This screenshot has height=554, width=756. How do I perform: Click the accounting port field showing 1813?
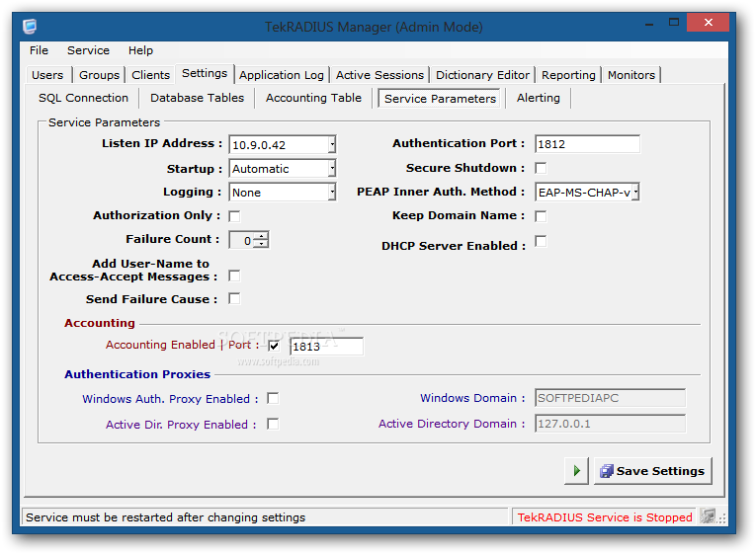pyautogui.click(x=326, y=347)
